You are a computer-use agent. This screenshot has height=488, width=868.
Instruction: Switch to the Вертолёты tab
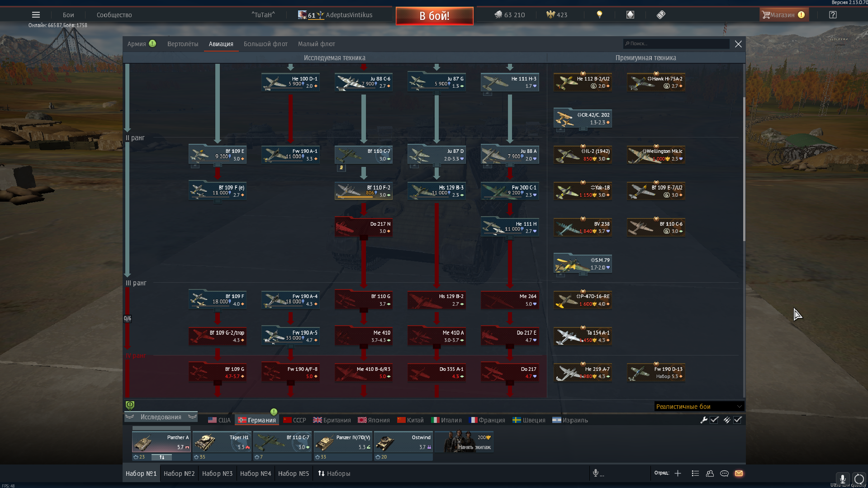(183, 44)
